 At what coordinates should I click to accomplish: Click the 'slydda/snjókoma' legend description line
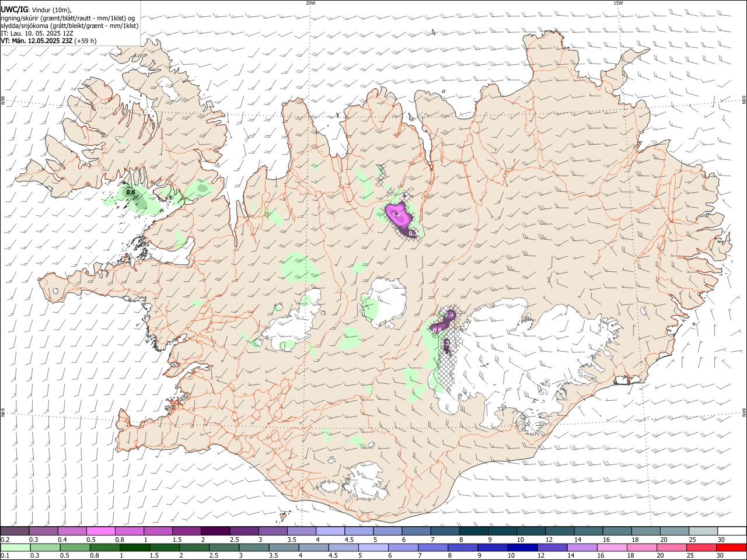pyautogui.click(x=69, y=26)
